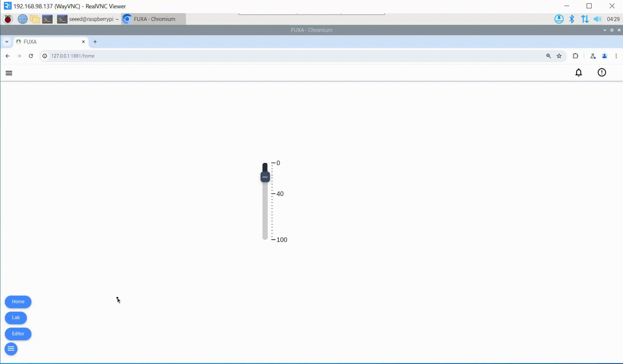Viewport: 623px width, 364px height.
Task: Toggle the round blue floating menu button
Action: [x=11, y=349]
